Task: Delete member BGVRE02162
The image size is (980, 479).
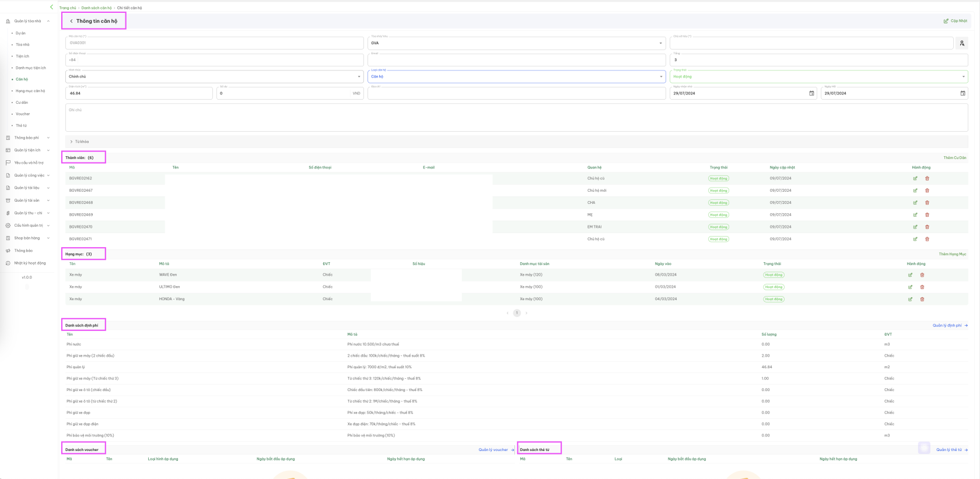Action: coord(927,178)
